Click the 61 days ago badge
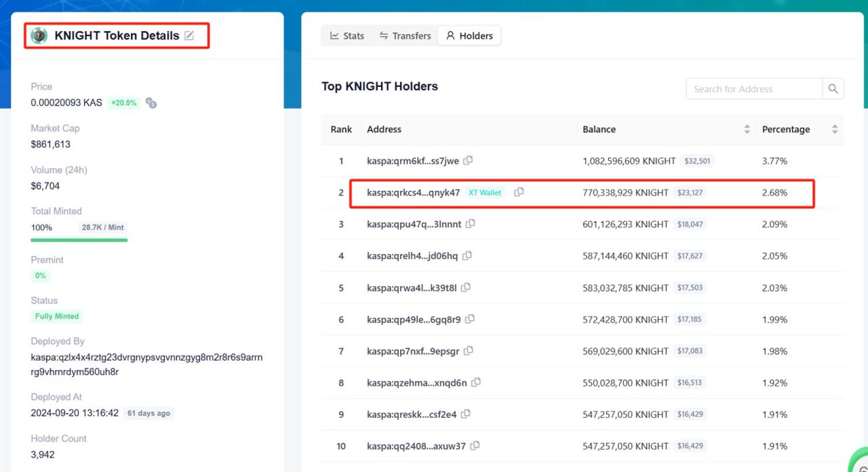Viewport: 868px width, 472px height. pyautogui.click(x=148, y=413)
